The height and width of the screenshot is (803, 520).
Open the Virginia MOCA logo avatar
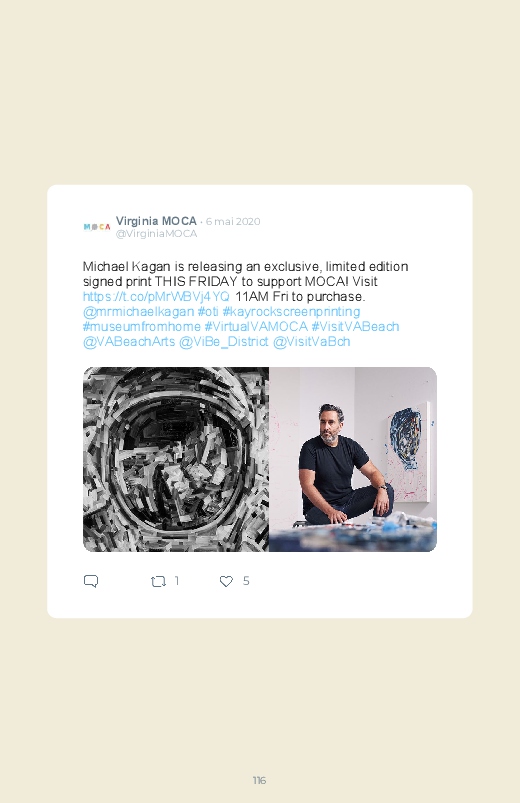pyautogui.click(x=97, y=227)
